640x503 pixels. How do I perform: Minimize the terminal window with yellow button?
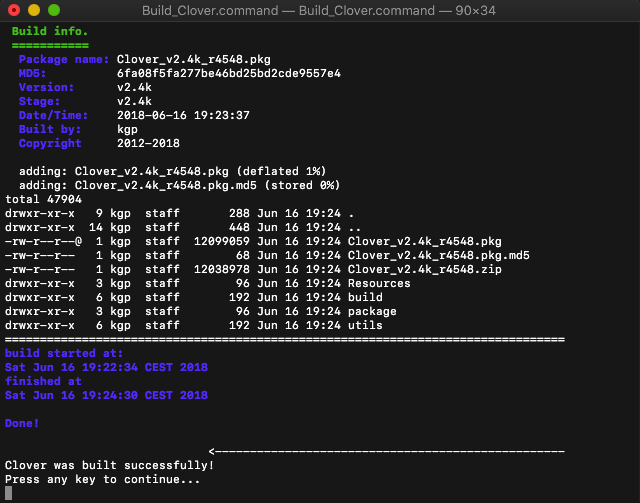(34, 10)
